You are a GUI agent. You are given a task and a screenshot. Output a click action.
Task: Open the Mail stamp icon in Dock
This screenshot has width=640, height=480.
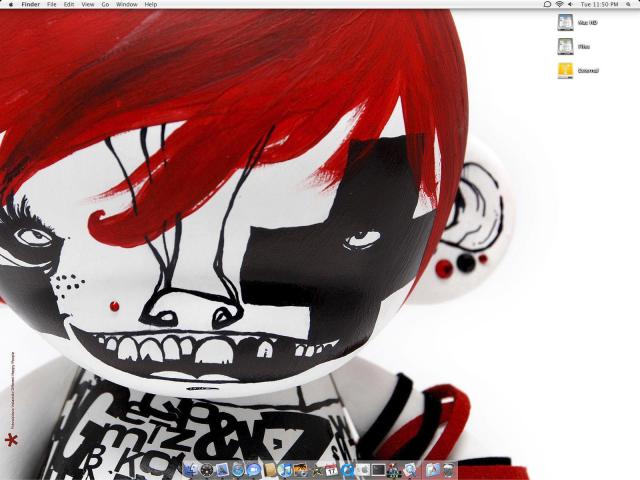point(222,470)
